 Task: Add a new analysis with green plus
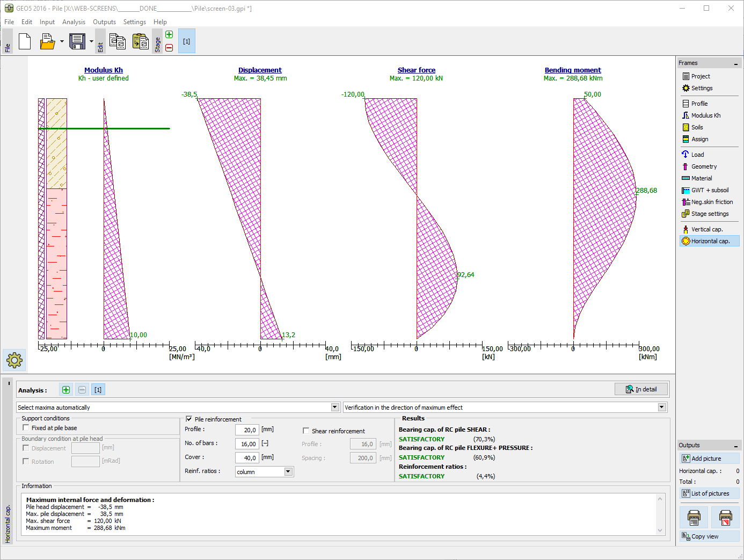[66, 390]
